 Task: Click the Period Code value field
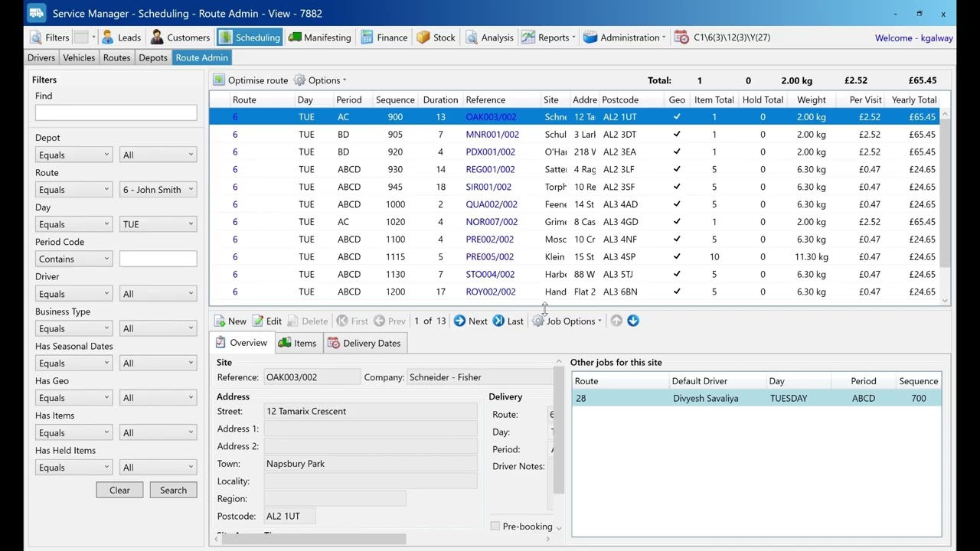coord(158,259)
